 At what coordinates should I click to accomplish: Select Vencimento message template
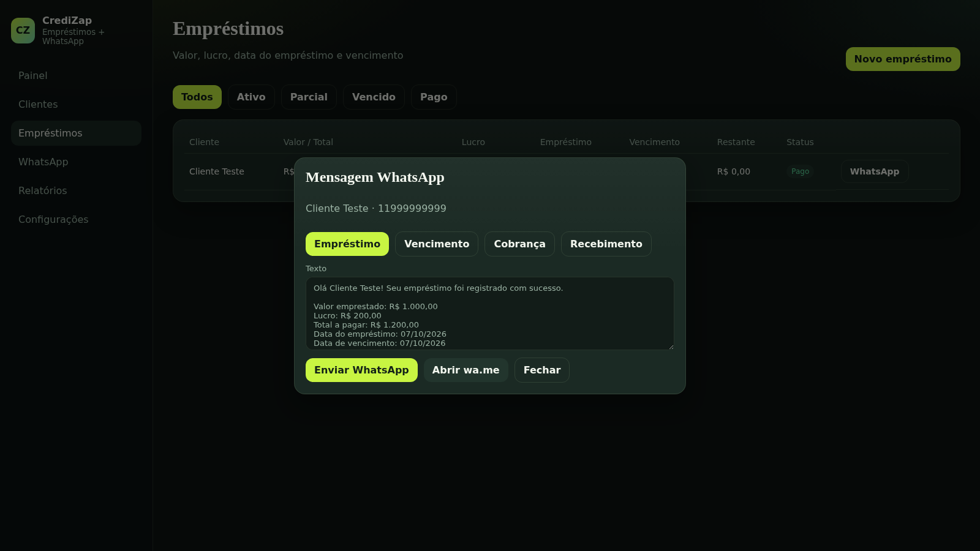pos(437,244)
